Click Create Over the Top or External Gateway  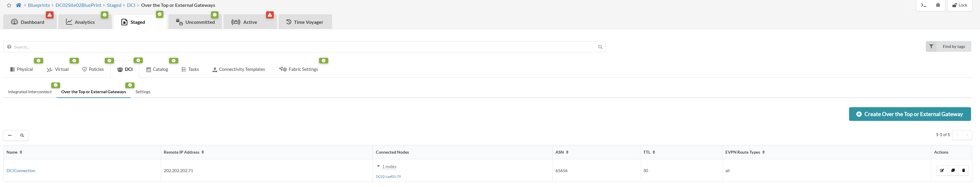[910, 114]
